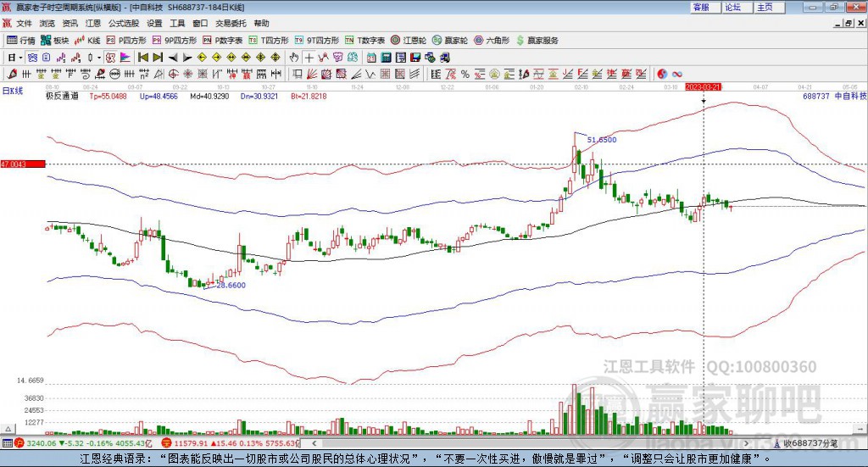Open the 设置 menu
The image size is (868, 467).
[x=154, y=23]
